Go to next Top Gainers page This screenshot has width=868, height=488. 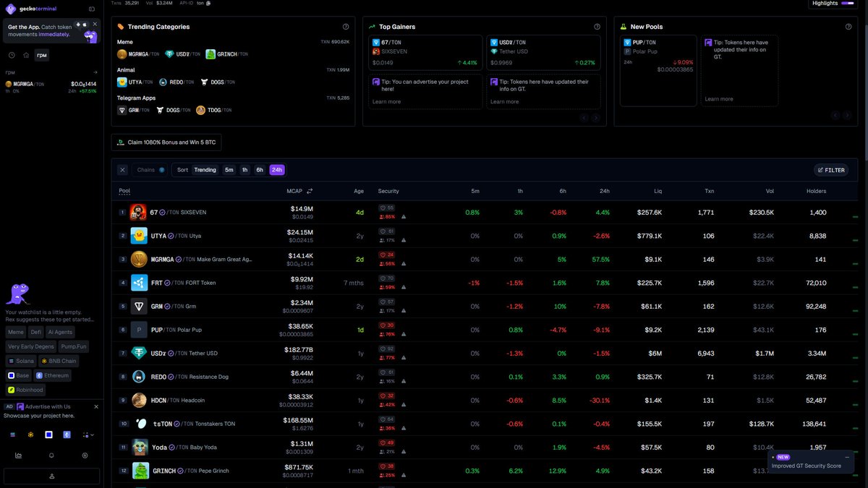(595, 117)
